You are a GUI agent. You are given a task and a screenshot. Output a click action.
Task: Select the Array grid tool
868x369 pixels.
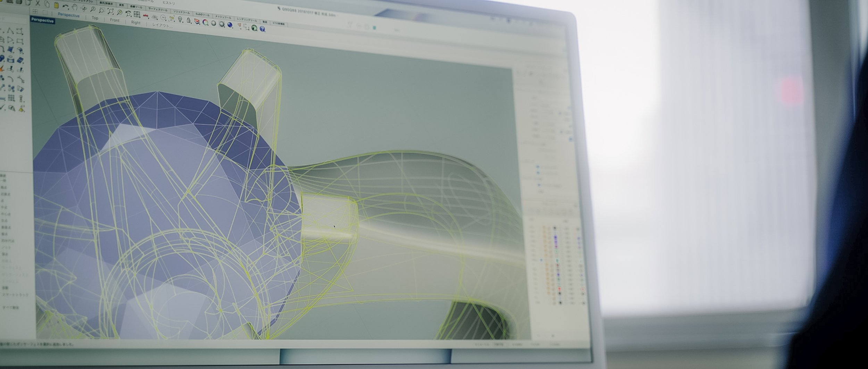(11, 99)
